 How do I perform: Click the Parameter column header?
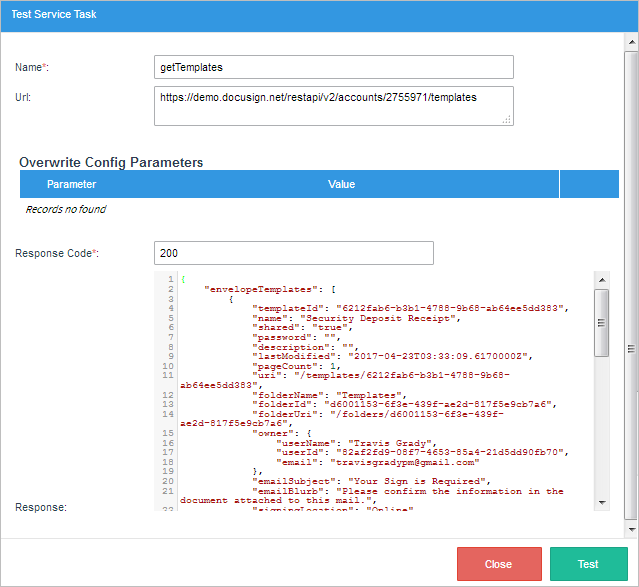[71, 184]
